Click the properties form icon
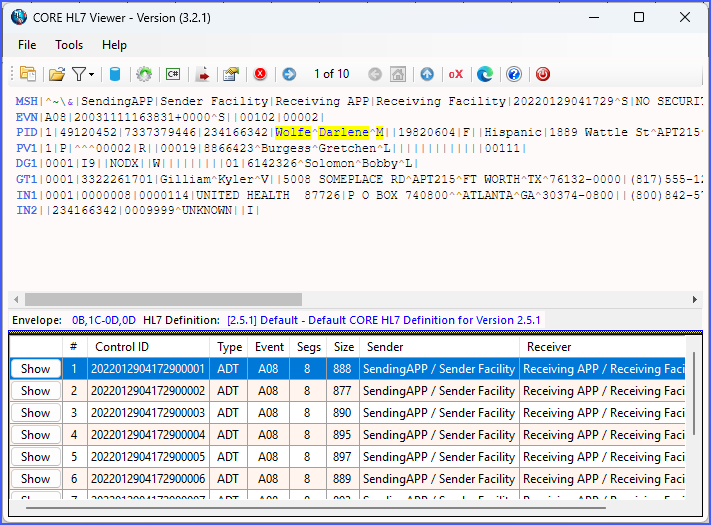The image size is (711, 525). pos(231,74)
